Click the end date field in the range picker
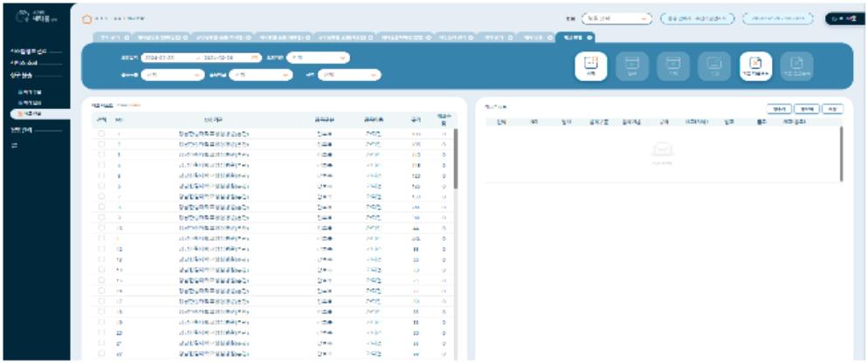Viewport: 868px width, 363px height. point(224,58)
